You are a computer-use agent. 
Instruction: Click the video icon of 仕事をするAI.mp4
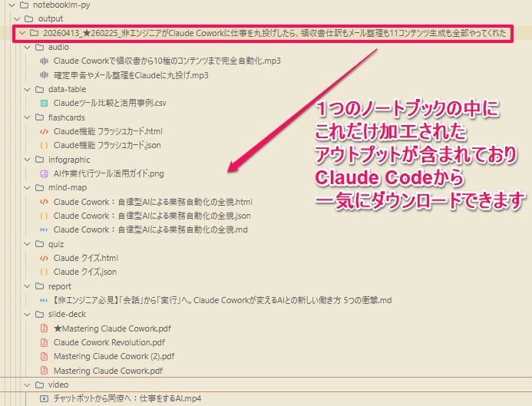pyautogui.click(x=44, y=398)
